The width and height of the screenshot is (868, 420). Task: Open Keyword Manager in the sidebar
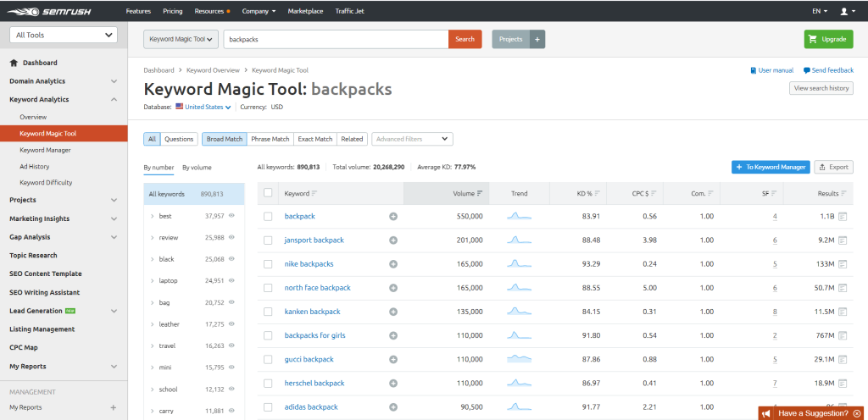coord(45,150)
